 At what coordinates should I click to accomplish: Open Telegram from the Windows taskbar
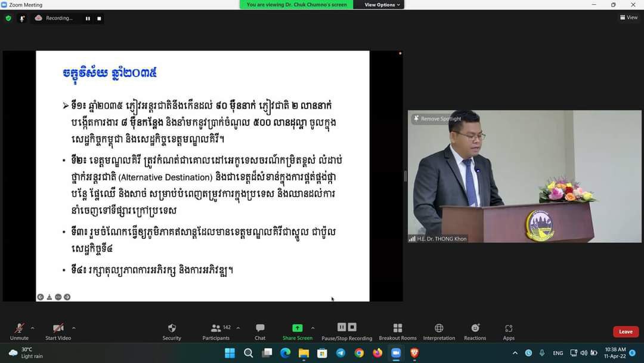coord(340,353)
